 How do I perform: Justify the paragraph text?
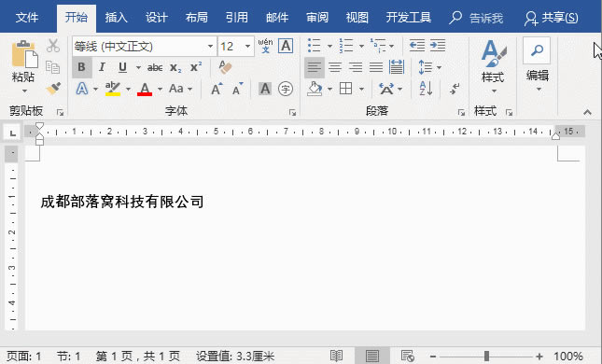[376, 67]
